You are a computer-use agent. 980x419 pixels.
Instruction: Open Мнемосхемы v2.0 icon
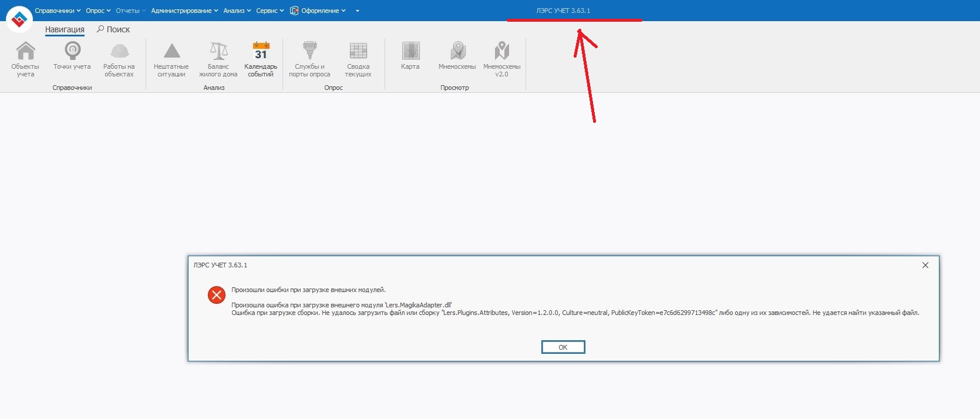pyautogui.click(x=501, y=52)
